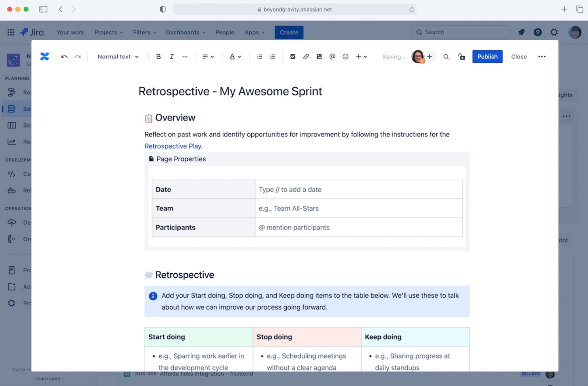Click the Team field placeholder cell
Viewport: 588px width, 386px height.
pyautogui.click(x=358, y=208)
